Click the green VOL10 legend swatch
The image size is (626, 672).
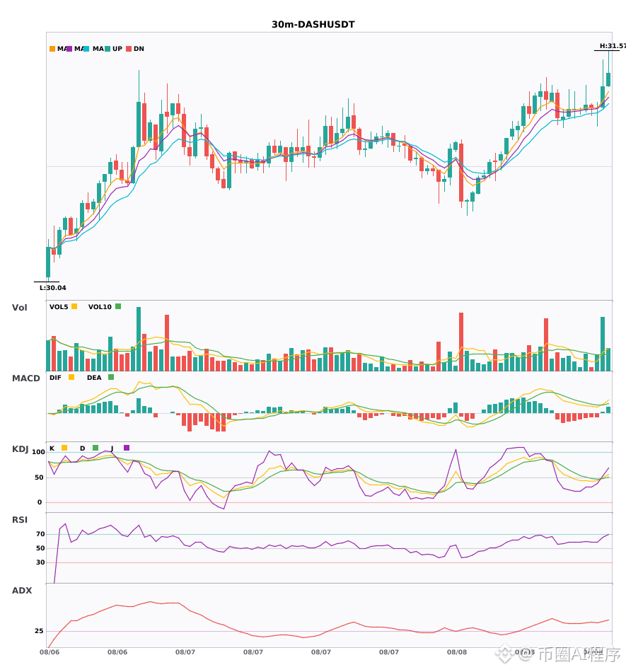(x=118, y=306)
